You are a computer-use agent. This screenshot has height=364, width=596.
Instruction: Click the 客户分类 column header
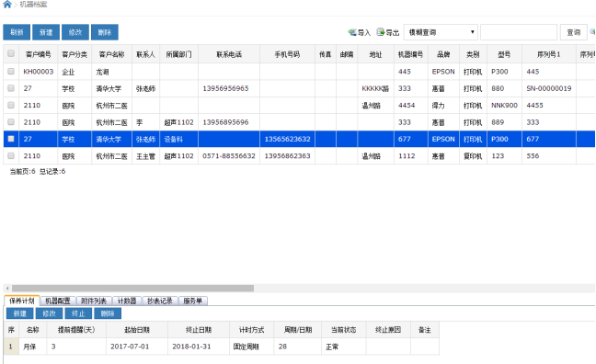(74, 54)
